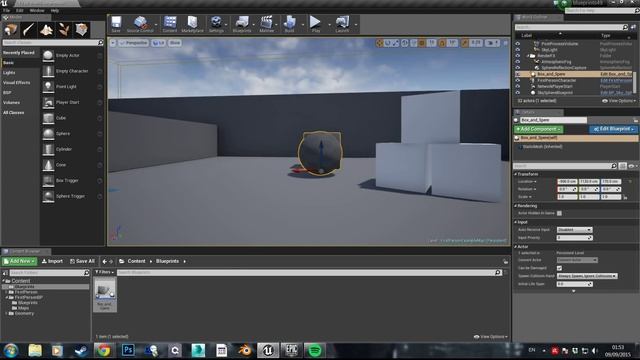Image resolution: width=640 pixels, height=360 pixels.
Task: Open the Convert Actor dropdown
Action: click(577, 260)
